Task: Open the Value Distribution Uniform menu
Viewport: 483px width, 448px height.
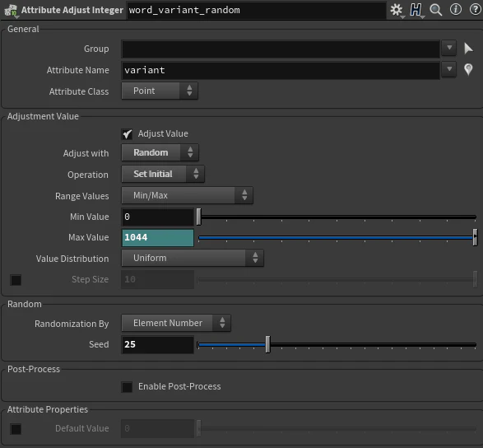Action: coord(193,258)
